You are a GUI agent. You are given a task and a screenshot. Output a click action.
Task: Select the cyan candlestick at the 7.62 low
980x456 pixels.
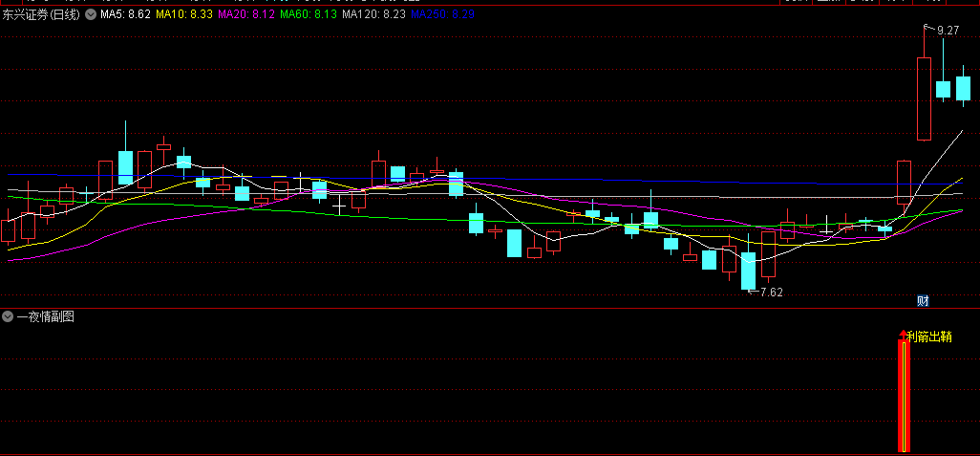(748, 271)
